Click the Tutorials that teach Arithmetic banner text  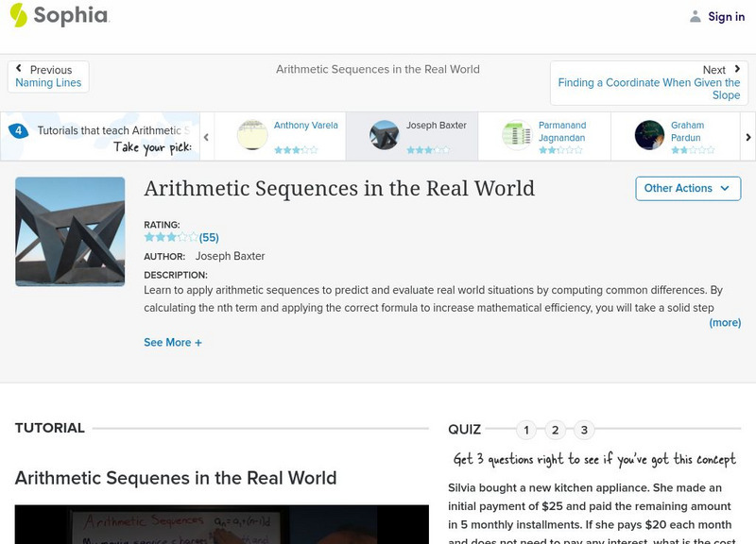point(113,130)
